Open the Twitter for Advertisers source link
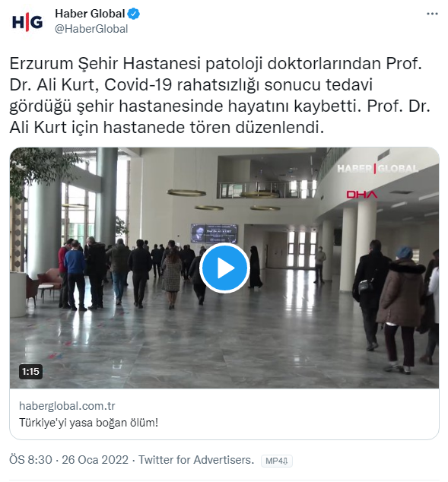The width and height of the screenshot is (448, 482). click(196, 460)
